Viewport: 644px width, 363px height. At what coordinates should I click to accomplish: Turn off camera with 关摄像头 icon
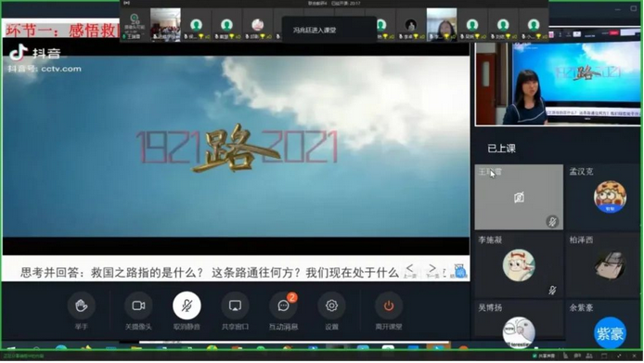(138, 305)
